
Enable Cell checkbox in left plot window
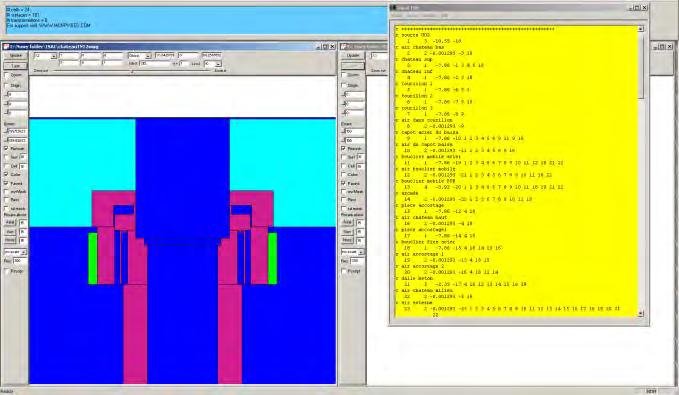[x=6, y=166]
